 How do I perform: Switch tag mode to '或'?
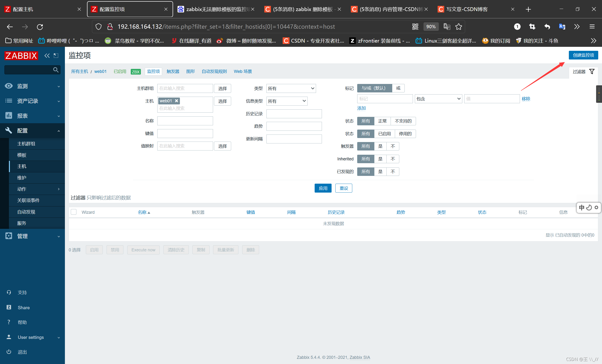click(398, 88)
